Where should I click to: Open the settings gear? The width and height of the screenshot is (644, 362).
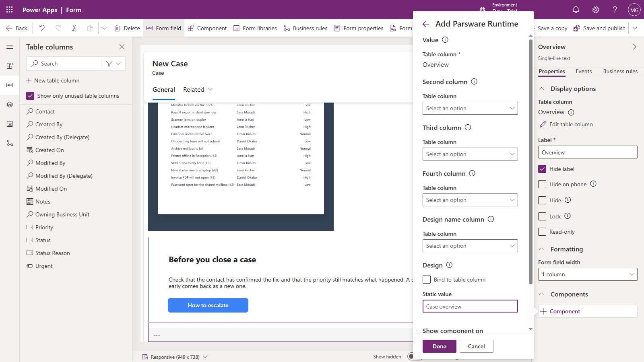596,10
